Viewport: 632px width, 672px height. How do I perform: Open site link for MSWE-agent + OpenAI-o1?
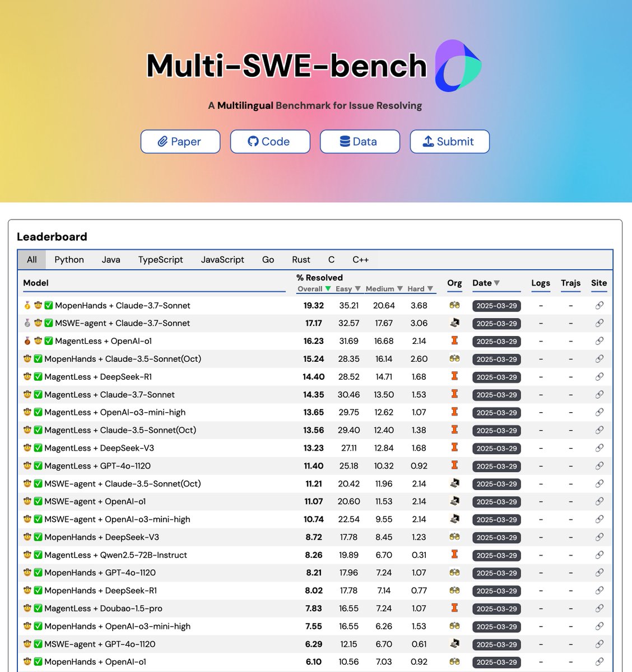(x=600, y=501)
